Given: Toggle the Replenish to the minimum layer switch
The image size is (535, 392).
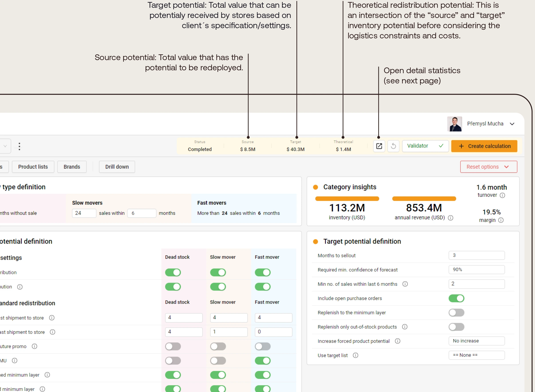Looking at the screenshot, I should click(x=456, y=312).
